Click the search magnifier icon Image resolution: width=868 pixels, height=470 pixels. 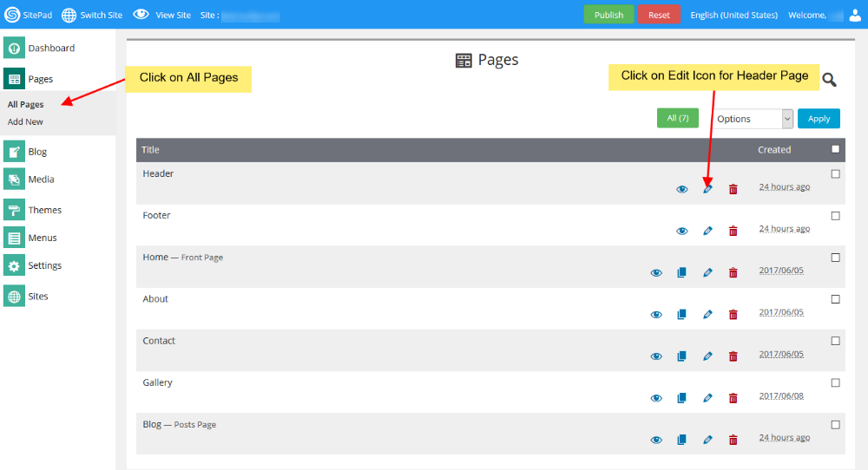tap(829, 80)
